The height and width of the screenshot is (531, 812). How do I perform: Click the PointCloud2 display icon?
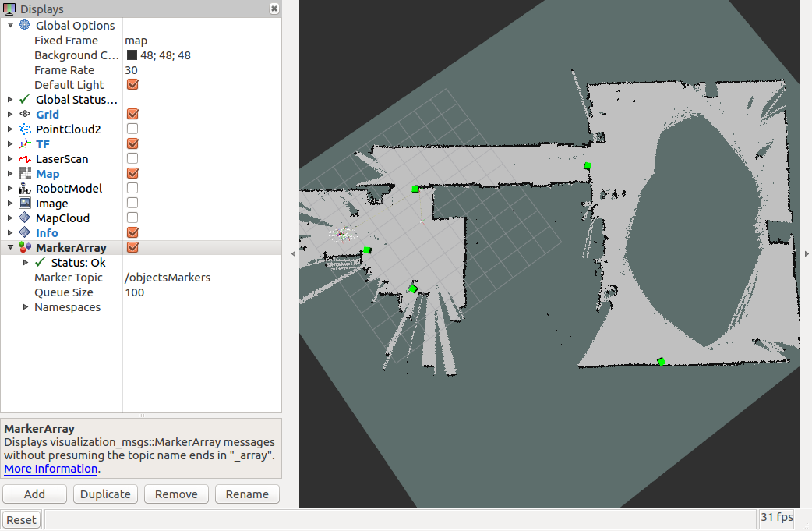(x=25, y=129)
